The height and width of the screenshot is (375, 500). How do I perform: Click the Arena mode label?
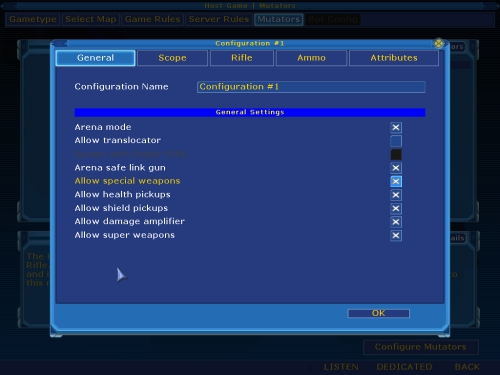[103, 127]
